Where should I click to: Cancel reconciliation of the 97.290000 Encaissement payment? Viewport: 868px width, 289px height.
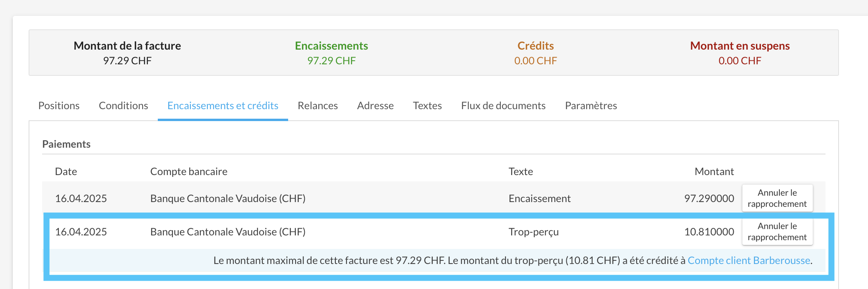pyautogui.click(x=777, y=198)
